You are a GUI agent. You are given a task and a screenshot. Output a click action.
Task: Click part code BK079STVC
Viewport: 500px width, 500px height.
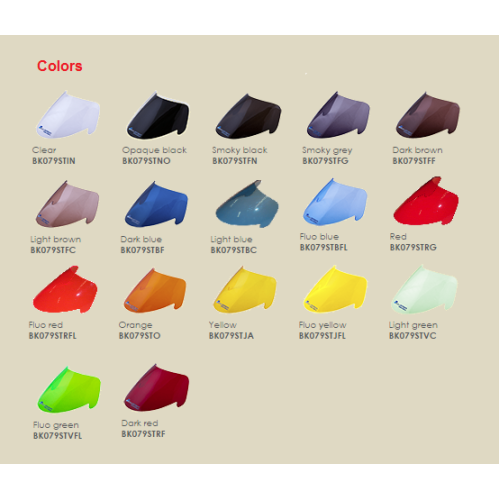point(413,335)
